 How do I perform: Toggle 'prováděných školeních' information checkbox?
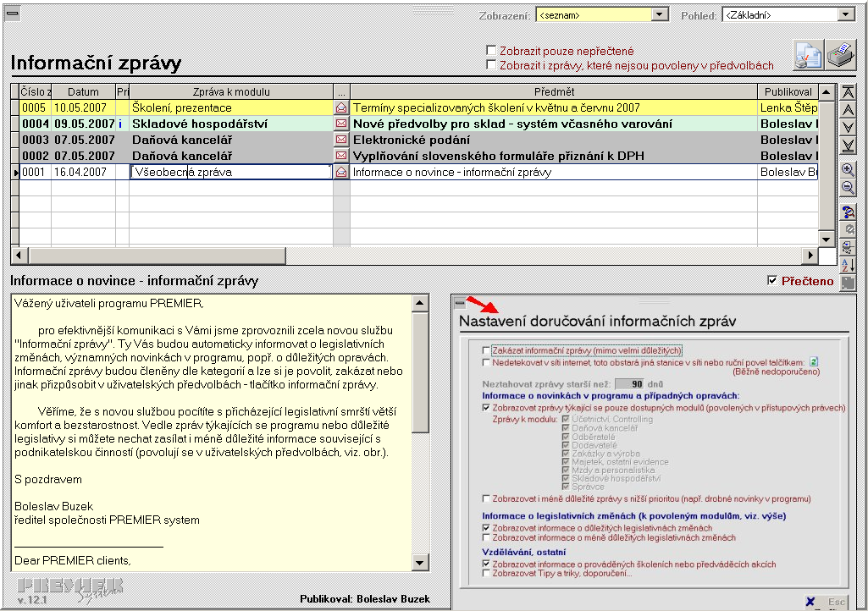486,564
